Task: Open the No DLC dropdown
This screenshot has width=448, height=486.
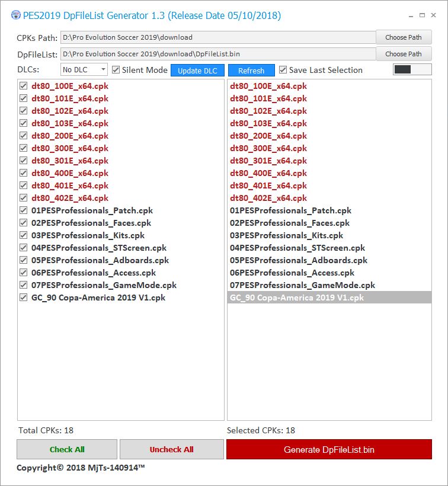Action: click(x=84, y=69)
